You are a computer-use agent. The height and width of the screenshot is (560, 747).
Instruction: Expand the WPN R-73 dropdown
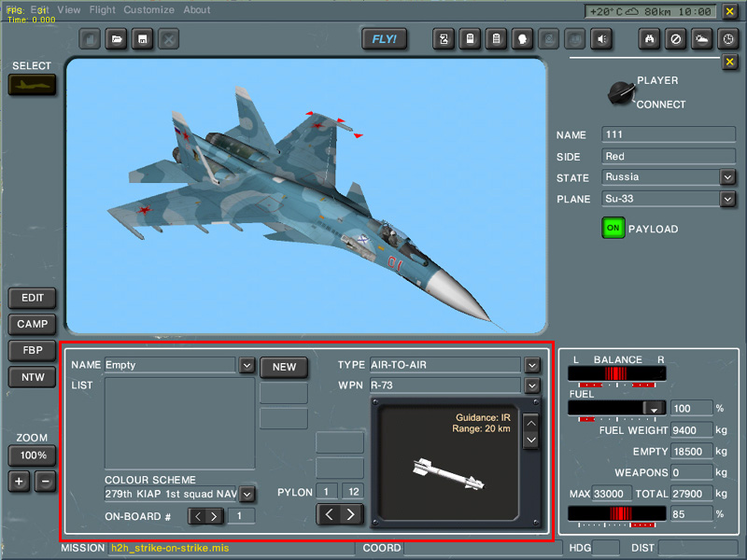(x=532, y=385)
